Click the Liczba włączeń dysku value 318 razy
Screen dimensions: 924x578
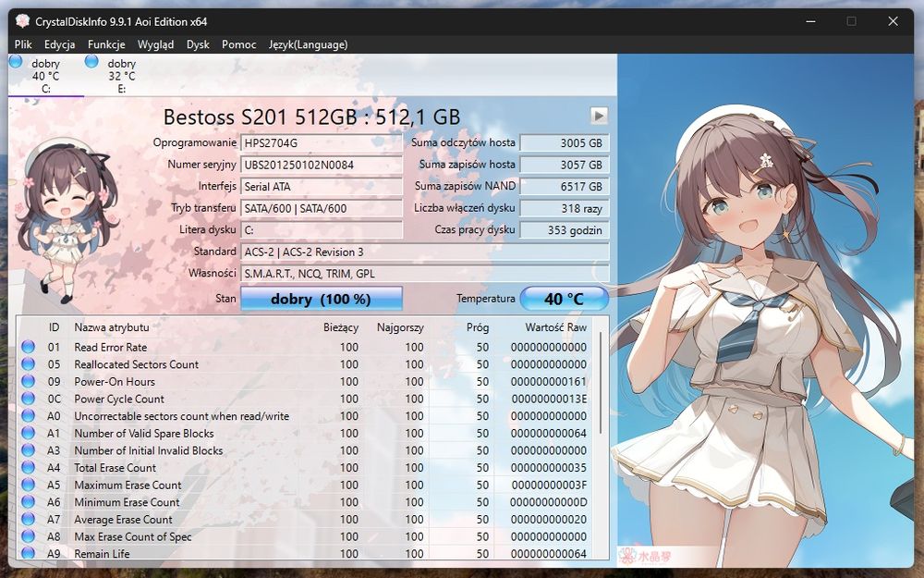(x=564, y=208)
